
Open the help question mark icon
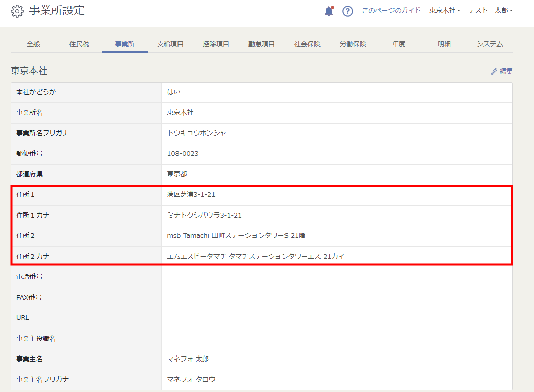coord(348,11)
